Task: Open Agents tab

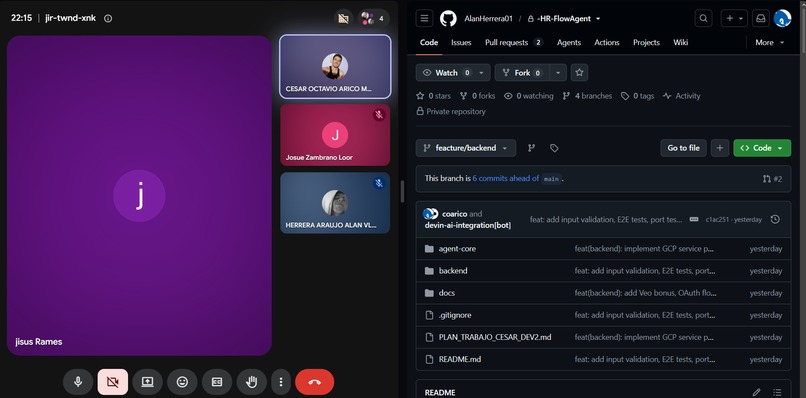Action: 569,43
